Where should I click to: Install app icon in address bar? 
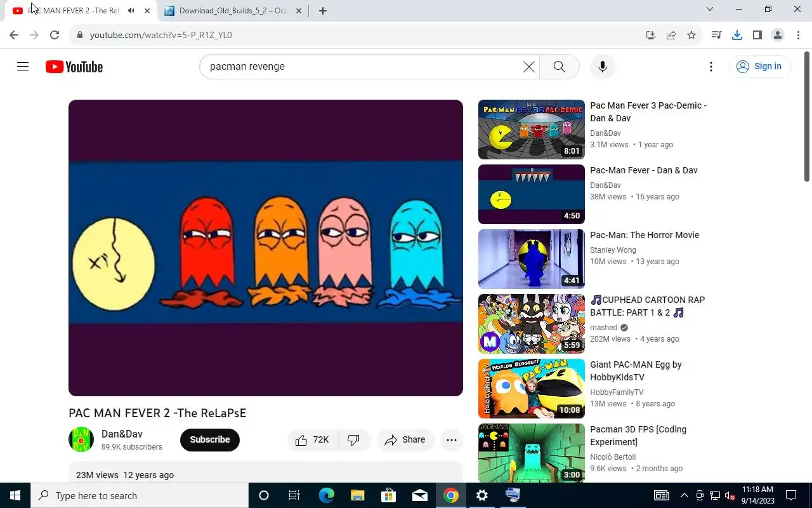pos(651,35)
